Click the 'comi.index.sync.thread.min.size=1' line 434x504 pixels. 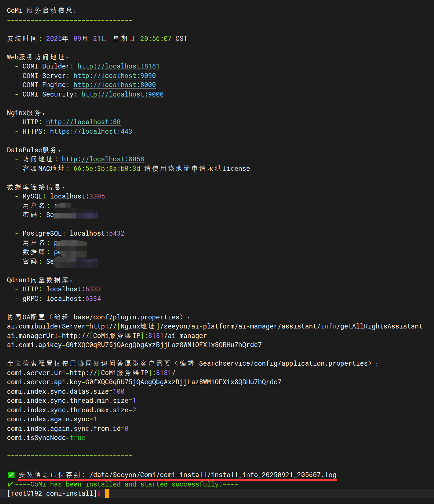72,401
